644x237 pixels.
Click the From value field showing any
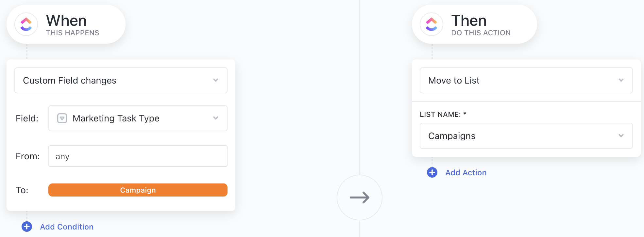pyautogui.click(x=138, y=156)
